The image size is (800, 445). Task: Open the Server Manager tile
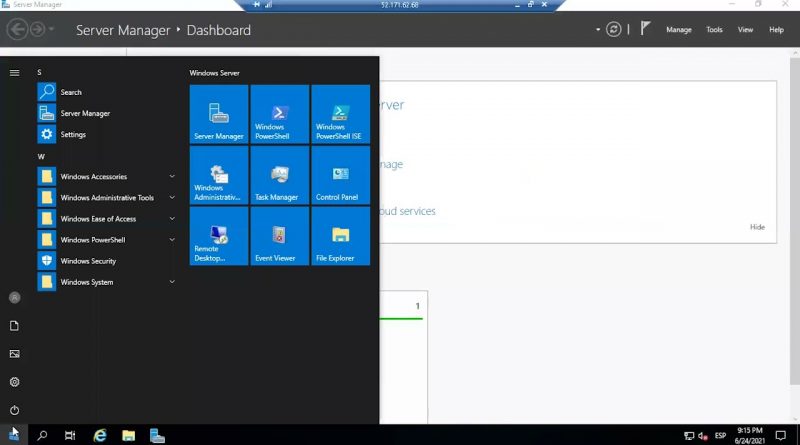pyautogui.click(x=219, y=114)
